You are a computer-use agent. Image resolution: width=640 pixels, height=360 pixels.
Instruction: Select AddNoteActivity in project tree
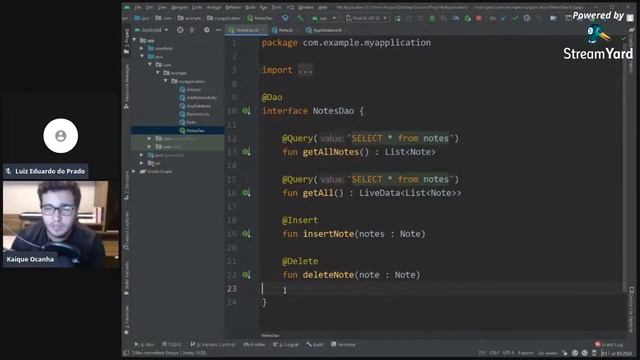(x=202, y=98)
